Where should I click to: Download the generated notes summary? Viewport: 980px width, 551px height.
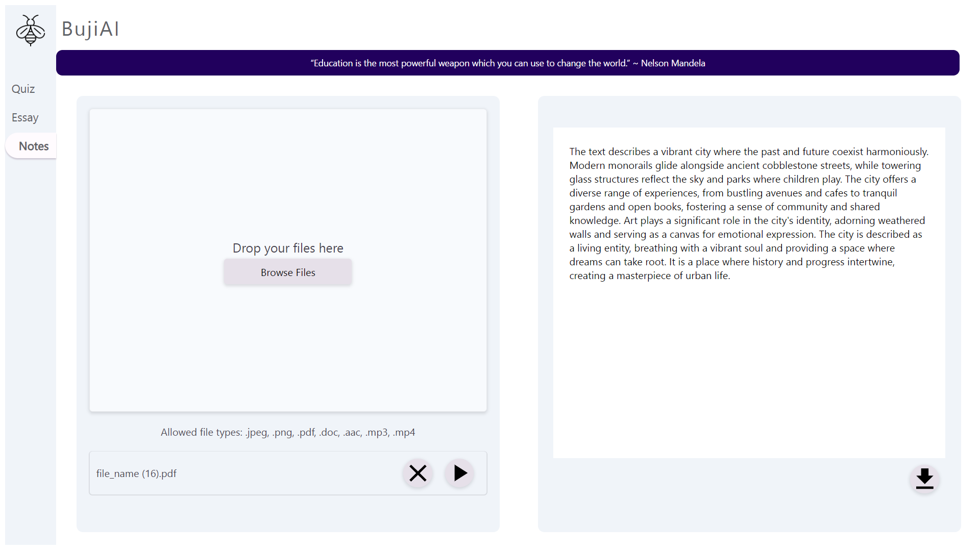924,479
